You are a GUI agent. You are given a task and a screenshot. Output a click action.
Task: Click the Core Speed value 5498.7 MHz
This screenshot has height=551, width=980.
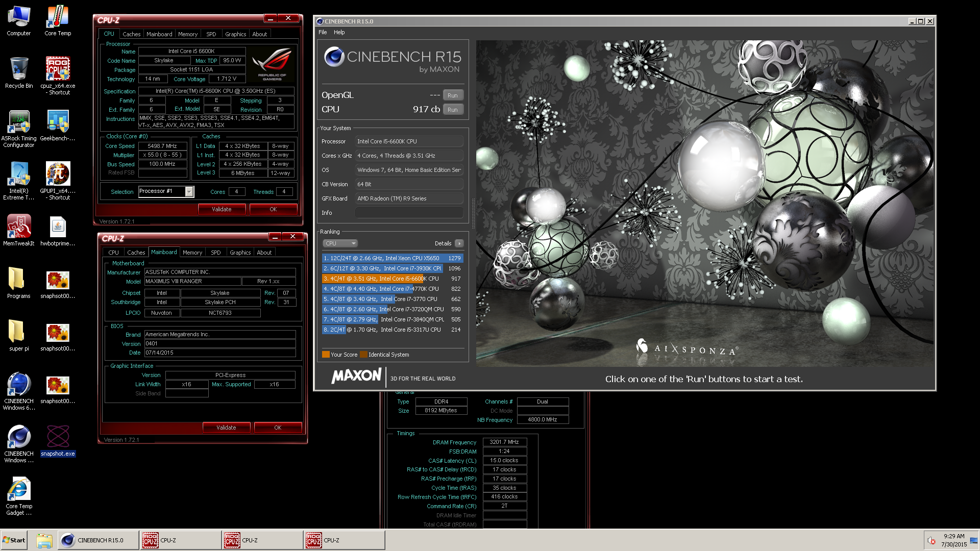pyautogui.click(x=162, y=146)
